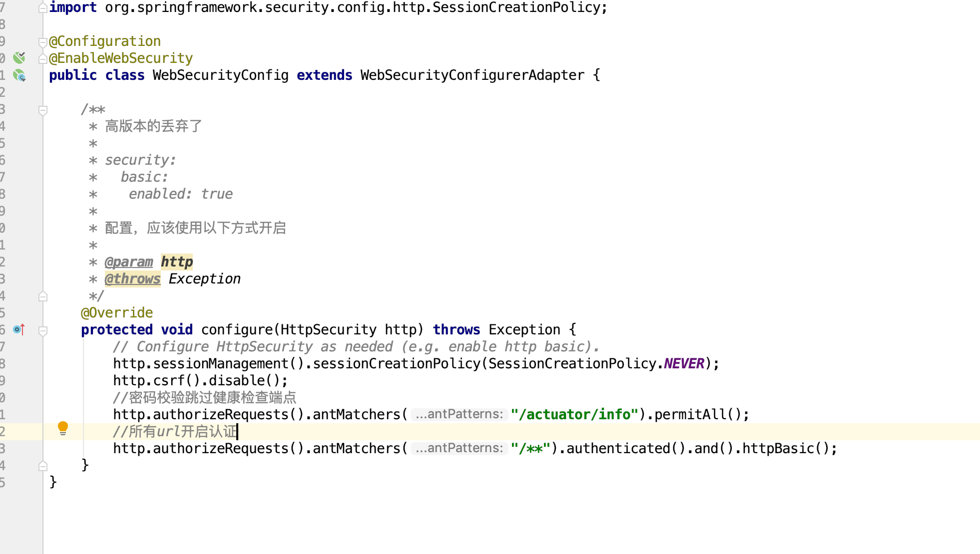Click the Spring bean gutter icon beside class declaration
The width and height of the screenshot is (980, 554).
pyautogui.click(x=19, y=75)
